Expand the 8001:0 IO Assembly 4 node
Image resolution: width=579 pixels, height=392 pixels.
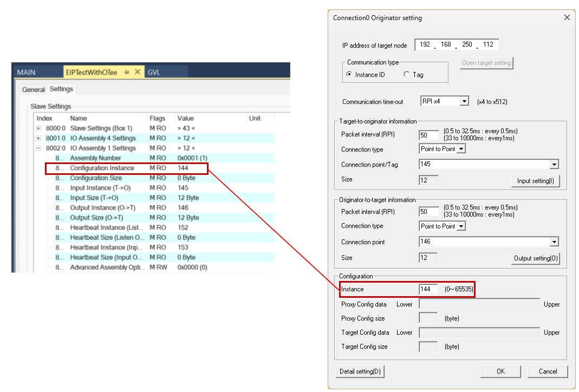38,139
